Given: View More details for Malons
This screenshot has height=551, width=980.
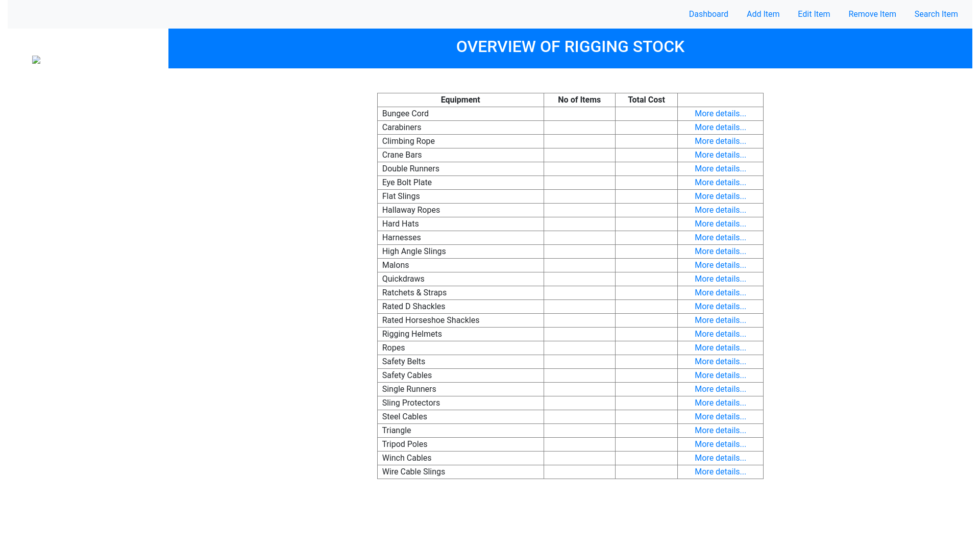Looking at the screenshot, I should pos(720,265).
